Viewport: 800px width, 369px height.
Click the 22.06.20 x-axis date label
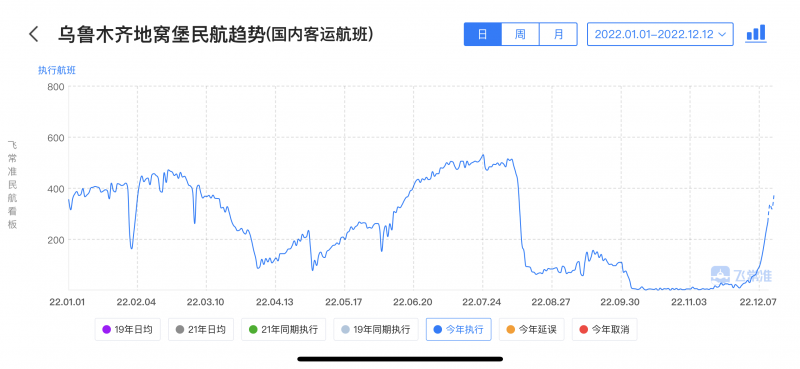[x=413, y=302]
